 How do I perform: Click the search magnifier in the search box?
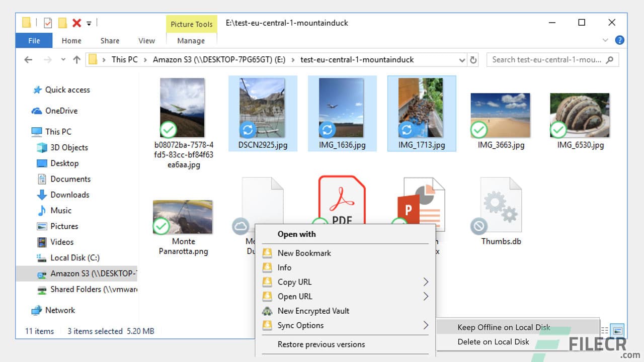tap(610, 59)
